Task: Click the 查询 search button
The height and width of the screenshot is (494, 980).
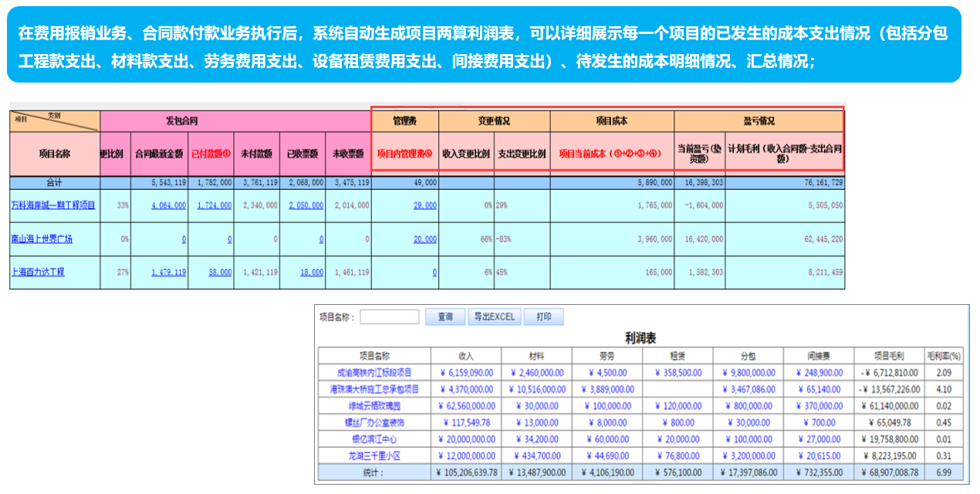Action: (445, 316)
